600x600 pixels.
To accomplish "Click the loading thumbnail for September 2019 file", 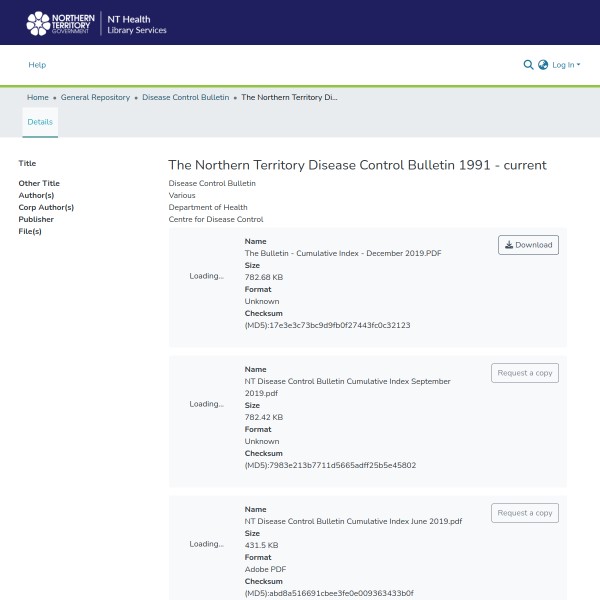I will coord(206,404).
